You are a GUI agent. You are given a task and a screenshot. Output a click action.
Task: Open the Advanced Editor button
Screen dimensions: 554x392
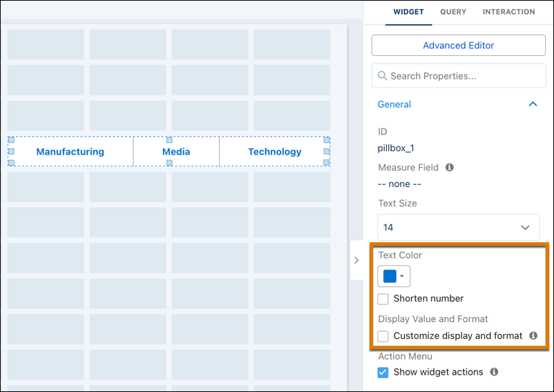[458, 45]
